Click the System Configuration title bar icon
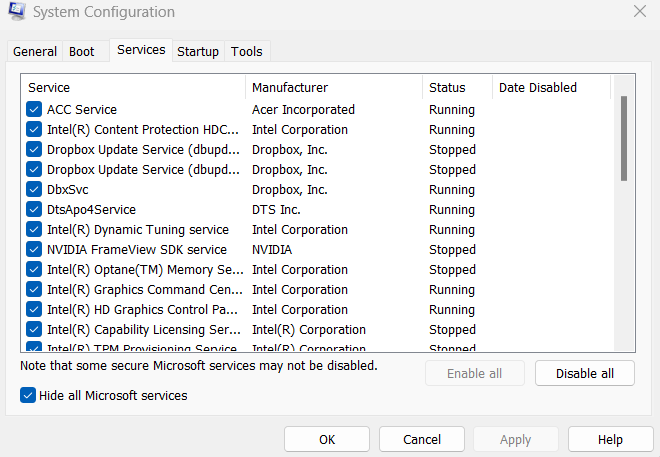This screenshot has width=660, height=457. point(16,13)
